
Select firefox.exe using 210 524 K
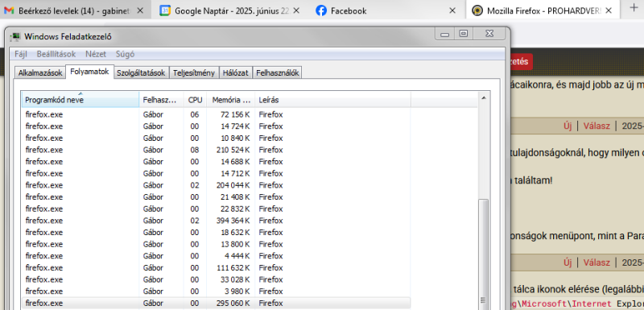tap(216, 150)
